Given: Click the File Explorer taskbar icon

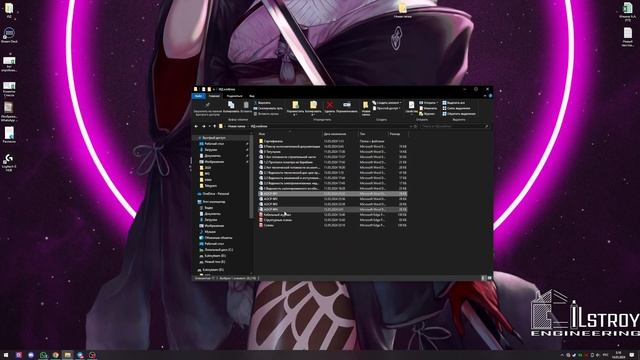Looking at the screenshot, I should click(68, 355).
